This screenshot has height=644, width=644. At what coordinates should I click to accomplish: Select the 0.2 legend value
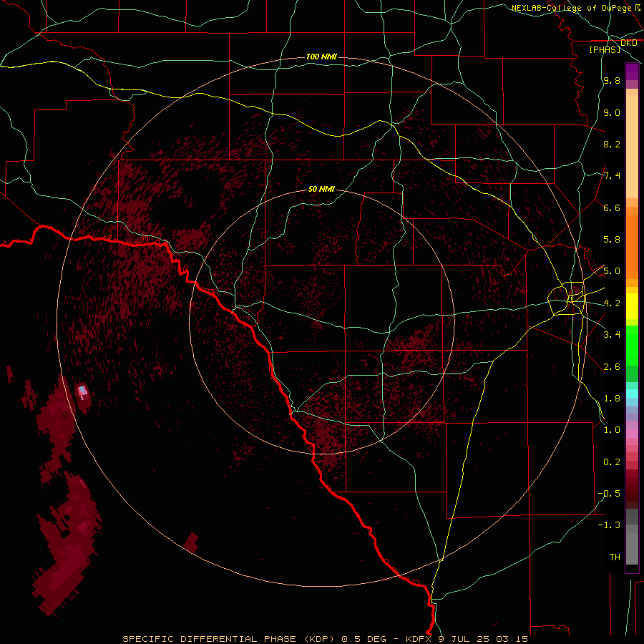[x=612, y=462]
